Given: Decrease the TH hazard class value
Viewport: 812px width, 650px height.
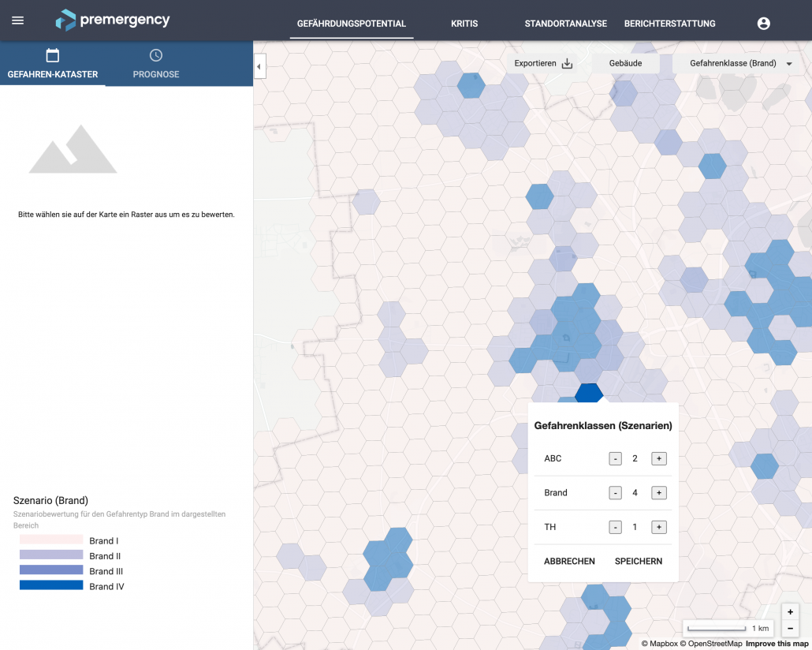Looking at the screenshot, I should [615, 527].
